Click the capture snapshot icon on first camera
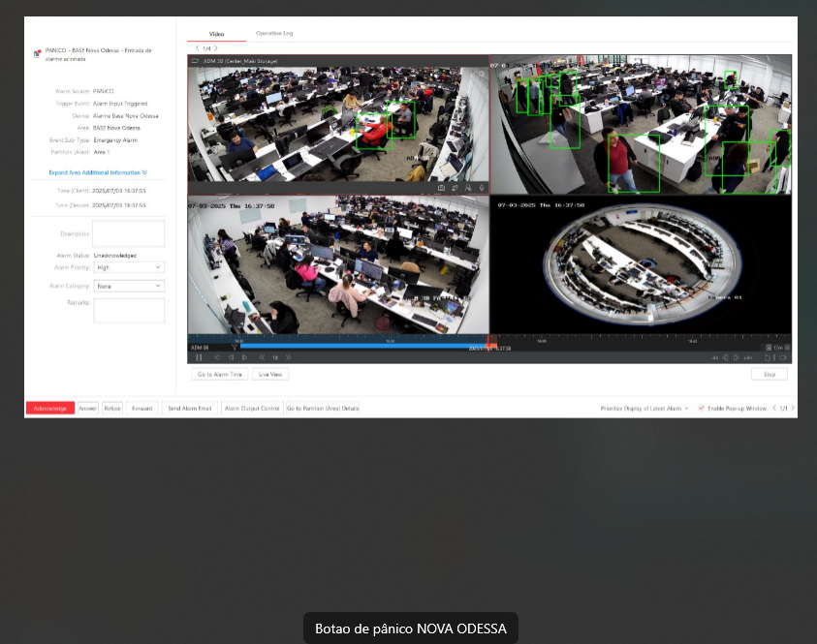 442,187
